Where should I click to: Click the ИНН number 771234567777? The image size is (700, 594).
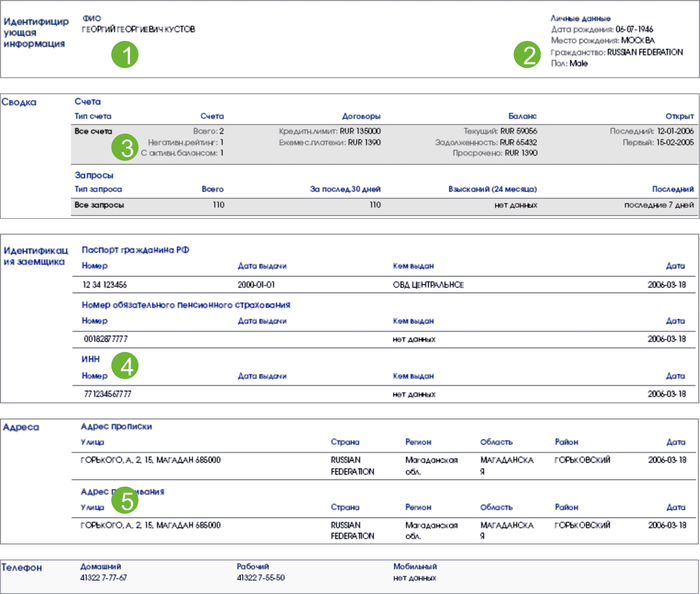[107, 394]
